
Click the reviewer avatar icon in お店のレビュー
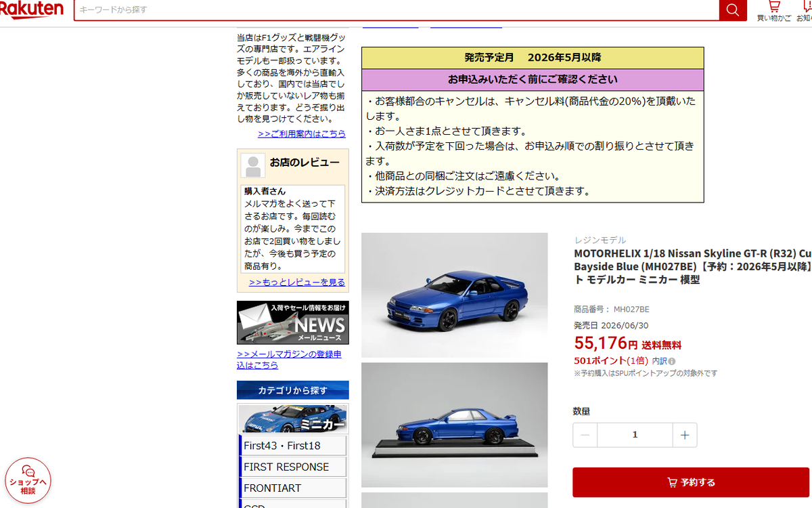(253, 165)
